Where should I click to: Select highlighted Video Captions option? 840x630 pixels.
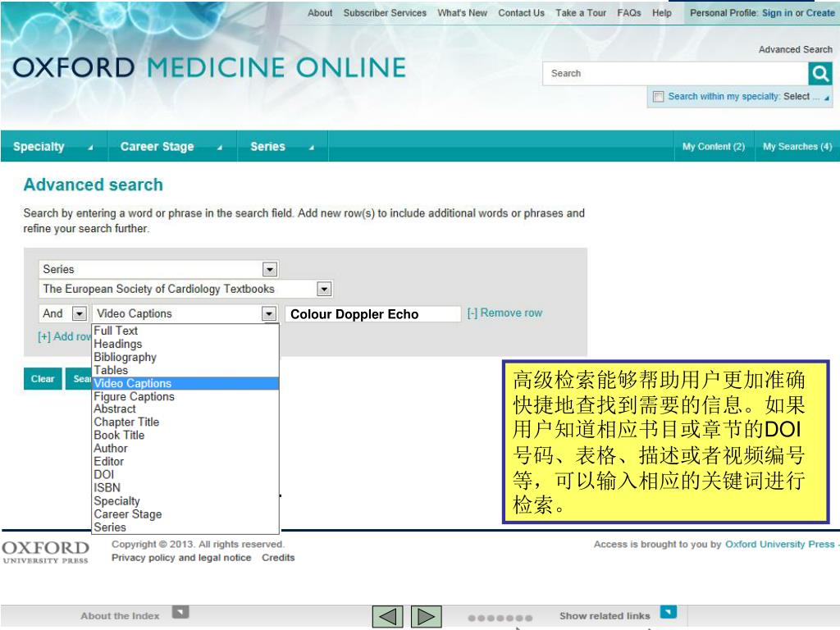[185, 384]
